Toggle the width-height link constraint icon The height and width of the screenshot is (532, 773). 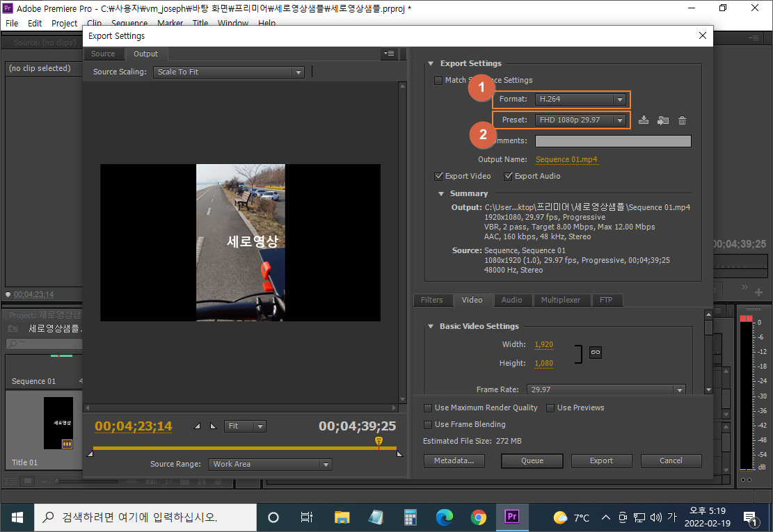click(596, 352)
